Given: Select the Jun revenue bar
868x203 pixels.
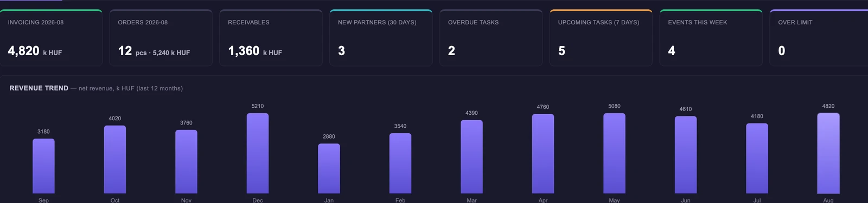Looking at the screenshot, I should pos(686,155).
